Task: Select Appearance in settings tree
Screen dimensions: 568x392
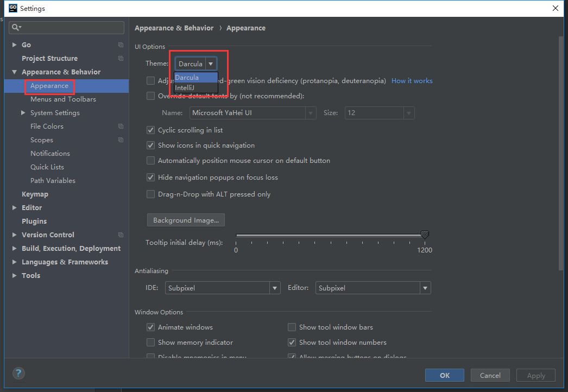Action: point(49,86)
